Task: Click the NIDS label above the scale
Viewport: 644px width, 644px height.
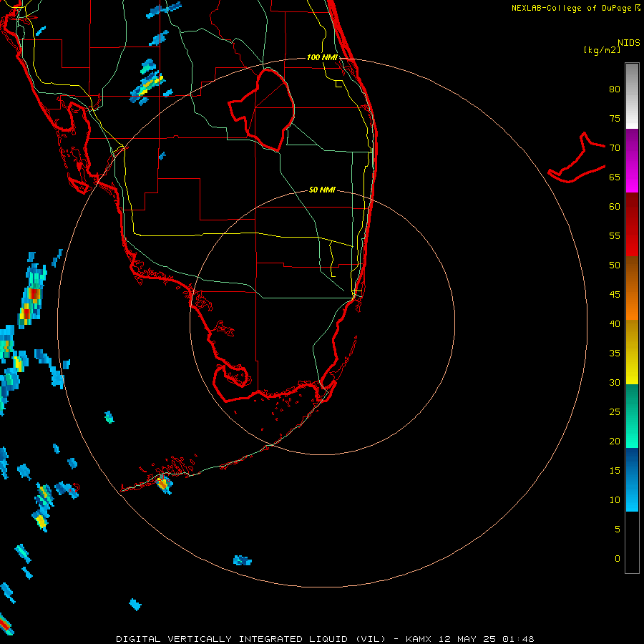Action: pyautogui.click(x=628, y=43)
